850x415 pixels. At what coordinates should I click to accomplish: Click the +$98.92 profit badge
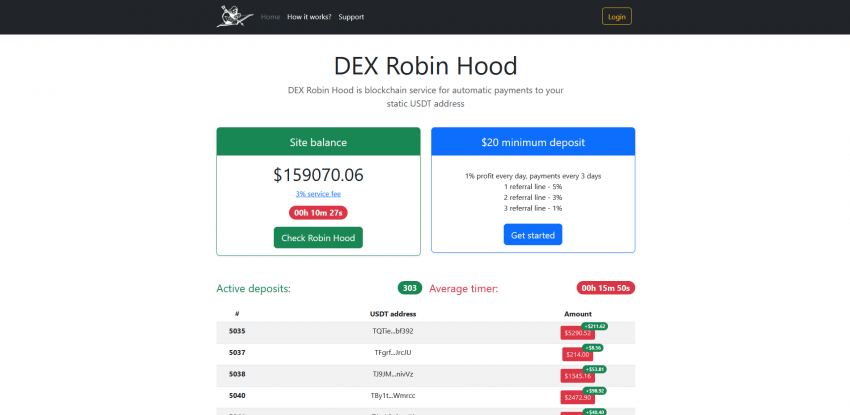pyautogui.click(x=595, y=391)
